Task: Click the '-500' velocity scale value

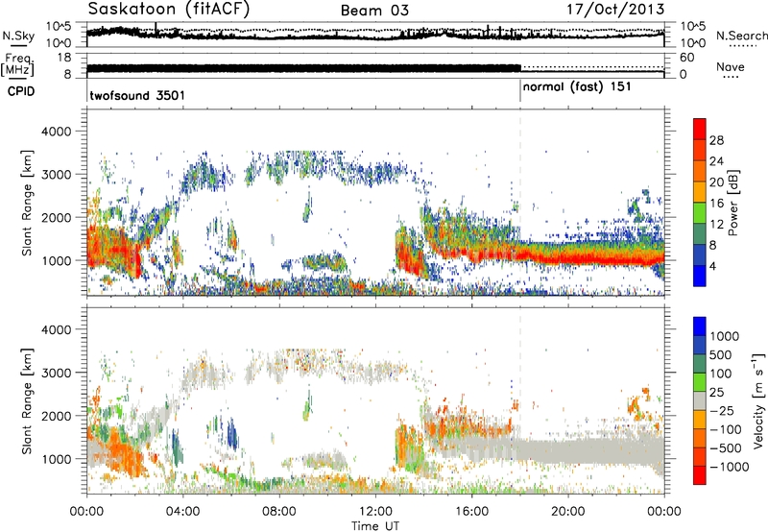Action: coord(726,447)
